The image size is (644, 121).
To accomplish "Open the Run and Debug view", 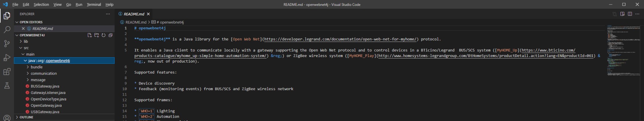I will [x=7, y=57].
